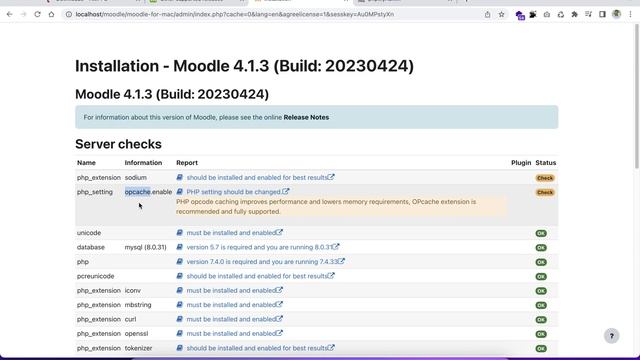Screen dimensions: 640x360
Task: Click the book icon in the php version row
Action: tap(180, 262)
